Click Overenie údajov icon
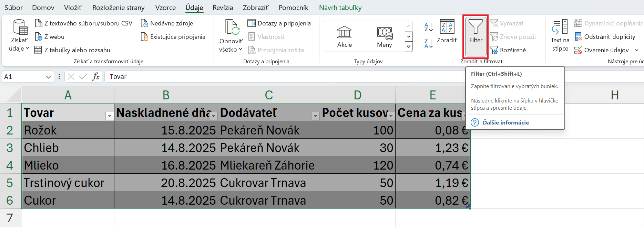Viewport: 644px width, 227px height. [578, 50]
